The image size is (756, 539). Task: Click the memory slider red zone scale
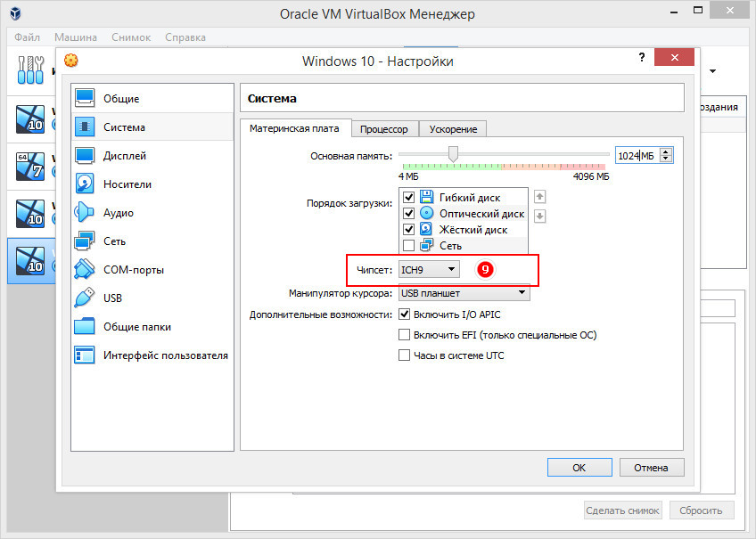(582, 167)
